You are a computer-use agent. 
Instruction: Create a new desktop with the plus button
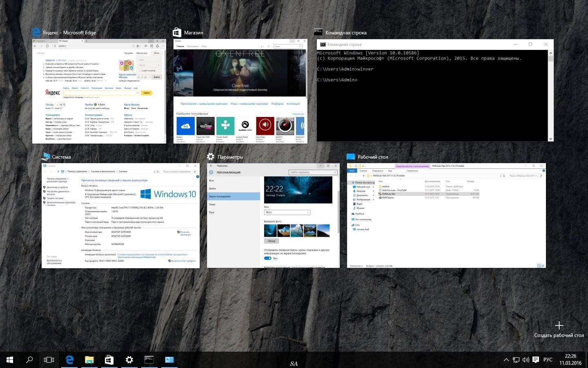tap(559, 325)
